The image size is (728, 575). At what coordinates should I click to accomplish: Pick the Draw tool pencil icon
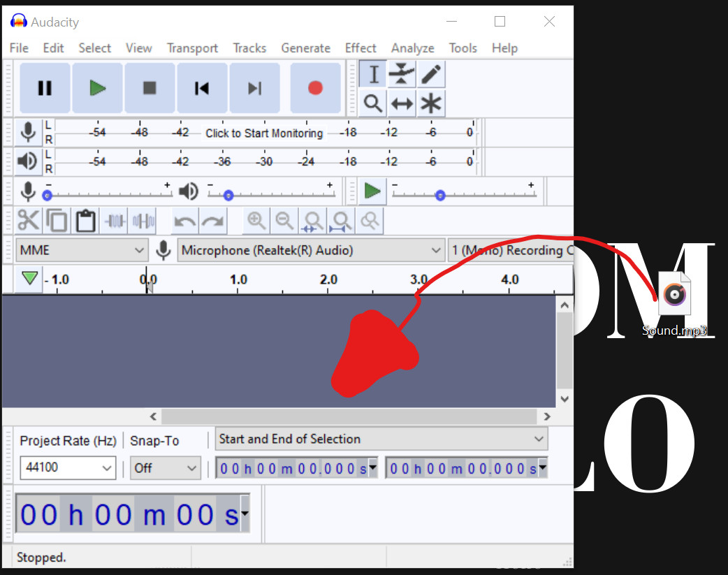tap(431, 73)
